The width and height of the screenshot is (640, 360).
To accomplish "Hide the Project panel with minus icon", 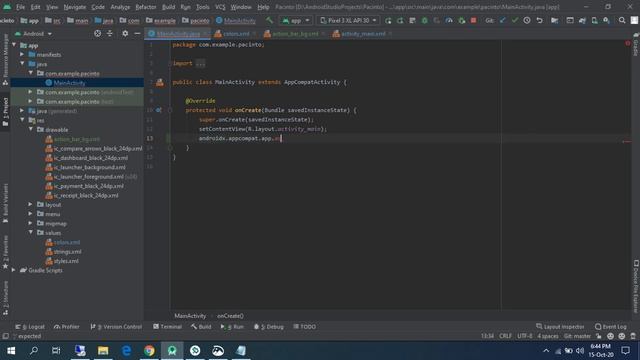I will (x=137, y=33).
